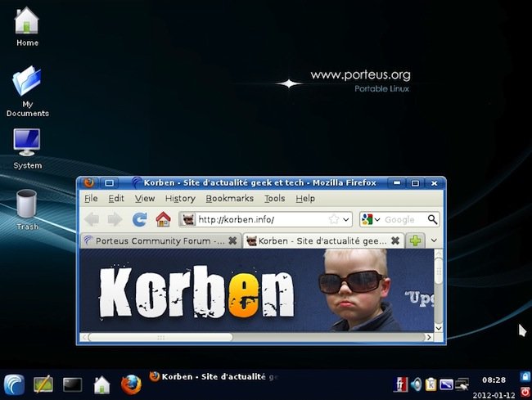Image resolution: width=532 pixels, height=400 pixels.
Task: Open Home folder from taskbar
Action: click(x=101, y=385)
